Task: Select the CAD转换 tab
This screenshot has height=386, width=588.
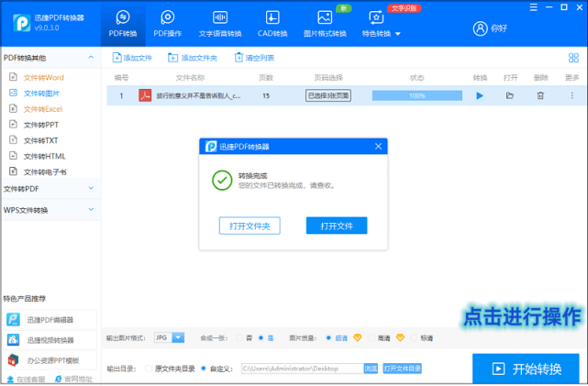Action: point(272,24)
